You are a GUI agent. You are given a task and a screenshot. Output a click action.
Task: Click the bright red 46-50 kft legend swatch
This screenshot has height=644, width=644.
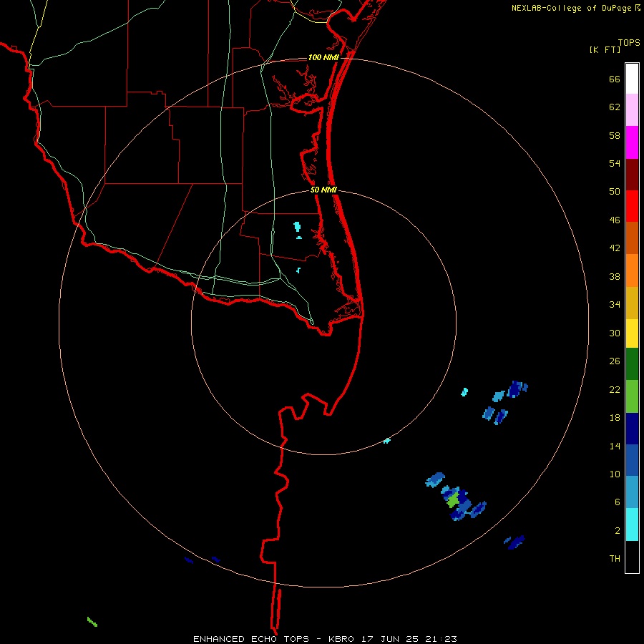coord(632,206)
